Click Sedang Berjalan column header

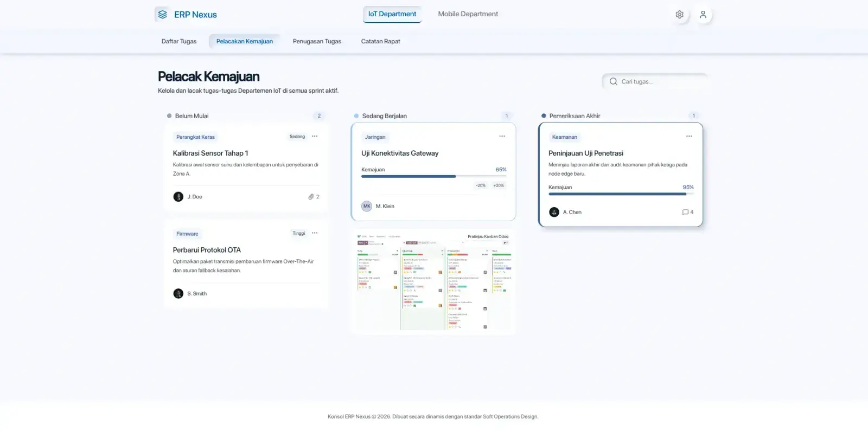coord(385,116)
